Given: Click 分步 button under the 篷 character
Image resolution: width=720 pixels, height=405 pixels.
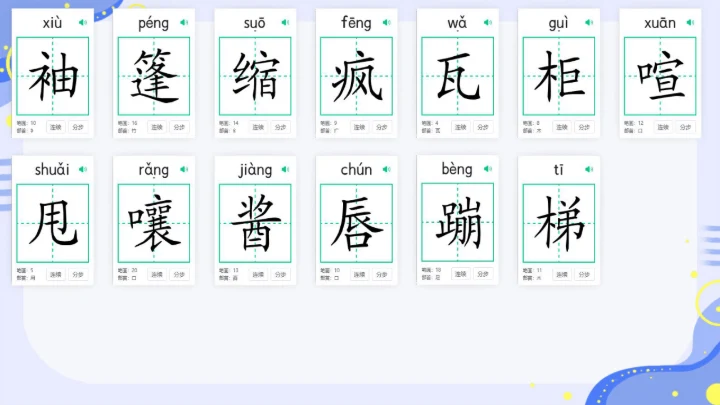Looking at the screenshot, I should click(x=179, y=127).
